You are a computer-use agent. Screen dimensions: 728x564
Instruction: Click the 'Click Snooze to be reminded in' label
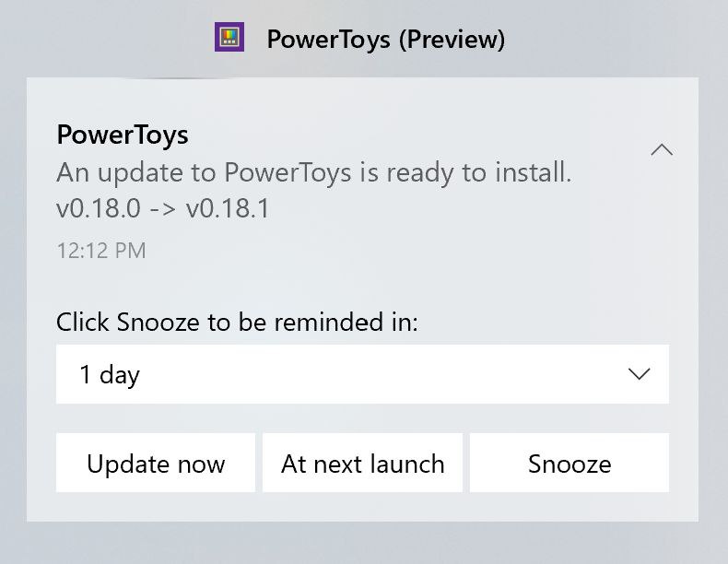tap(237, 322)
